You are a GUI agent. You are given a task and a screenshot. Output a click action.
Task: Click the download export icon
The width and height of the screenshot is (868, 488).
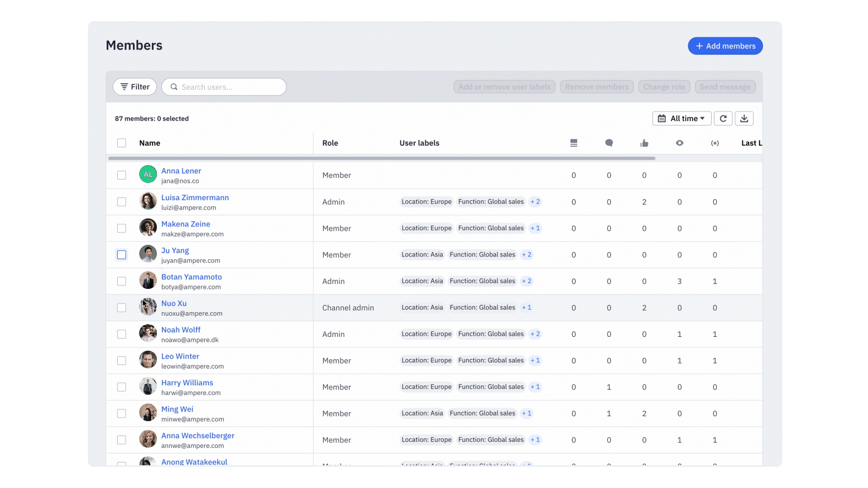(x=744, y=118)
